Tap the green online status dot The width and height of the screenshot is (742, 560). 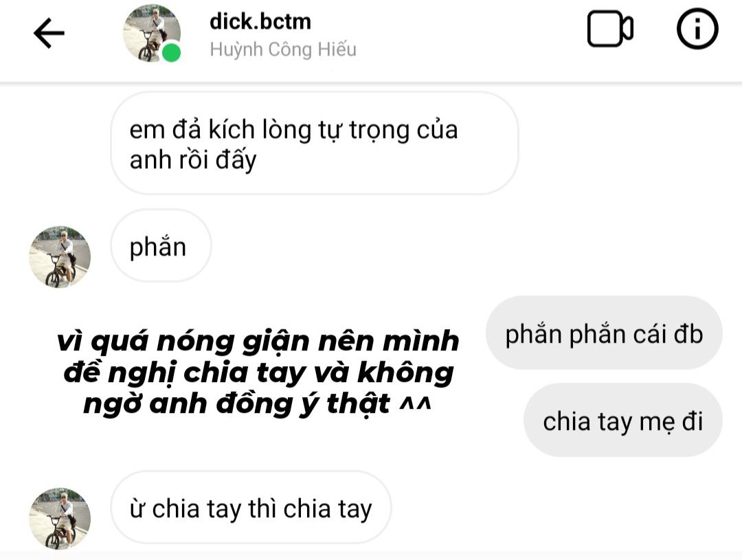point(171,52)
